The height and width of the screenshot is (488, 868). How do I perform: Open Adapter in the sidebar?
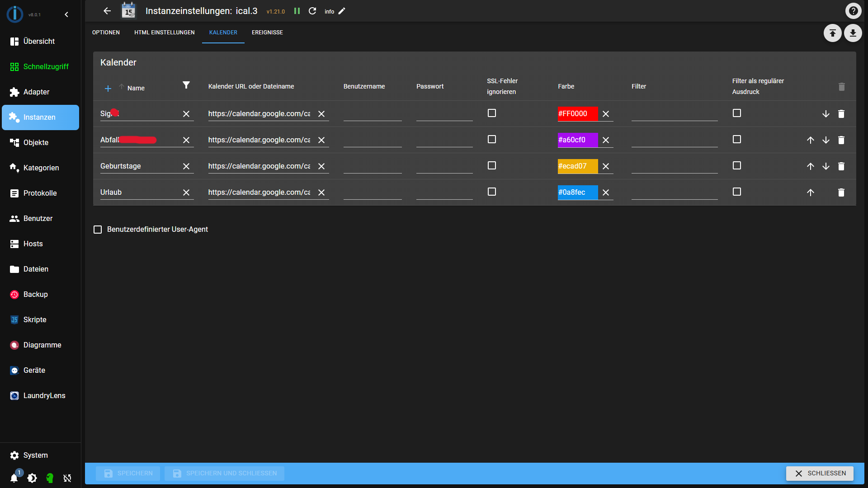(40, 92)
